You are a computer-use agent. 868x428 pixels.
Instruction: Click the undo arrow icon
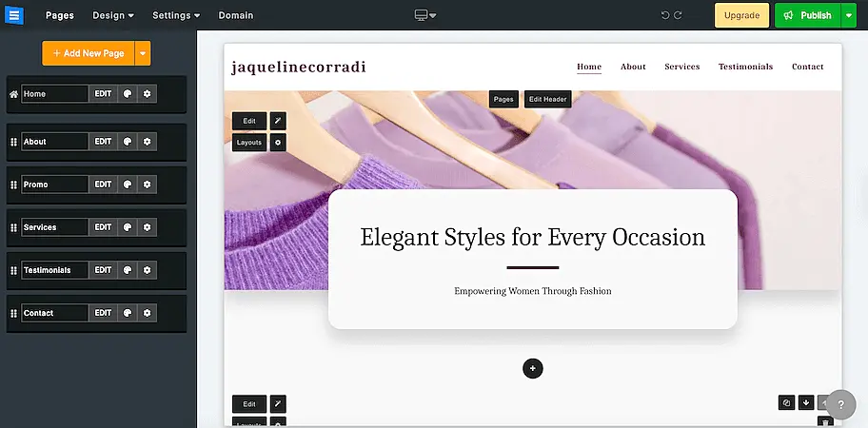665,15
